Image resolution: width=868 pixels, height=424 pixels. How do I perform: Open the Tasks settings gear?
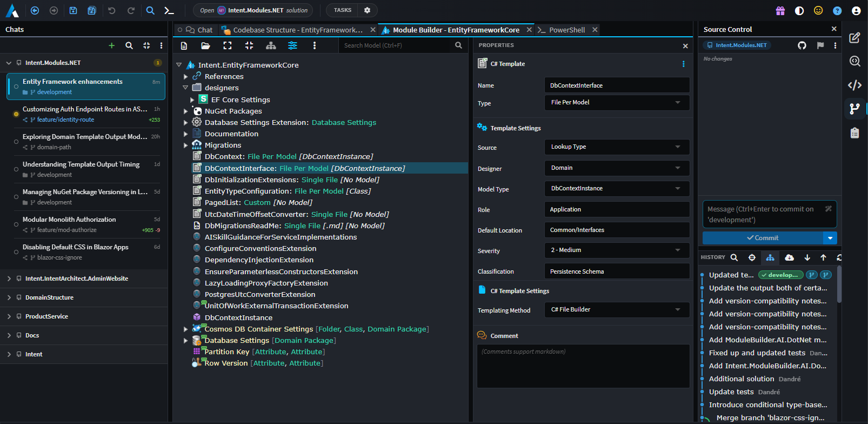pos(368,10)
